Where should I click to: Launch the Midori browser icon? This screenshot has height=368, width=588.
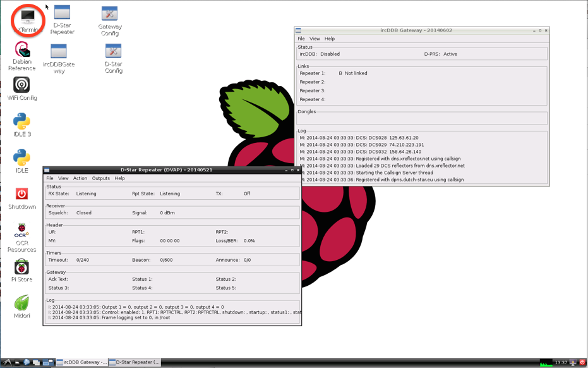[21, 304]
